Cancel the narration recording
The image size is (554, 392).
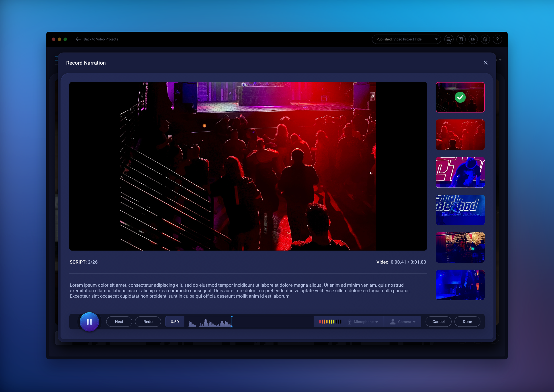[x=438, y=322]
